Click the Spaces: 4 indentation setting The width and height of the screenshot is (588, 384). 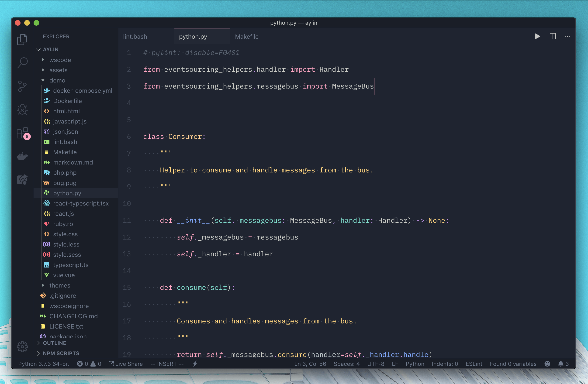pos(346,364)
